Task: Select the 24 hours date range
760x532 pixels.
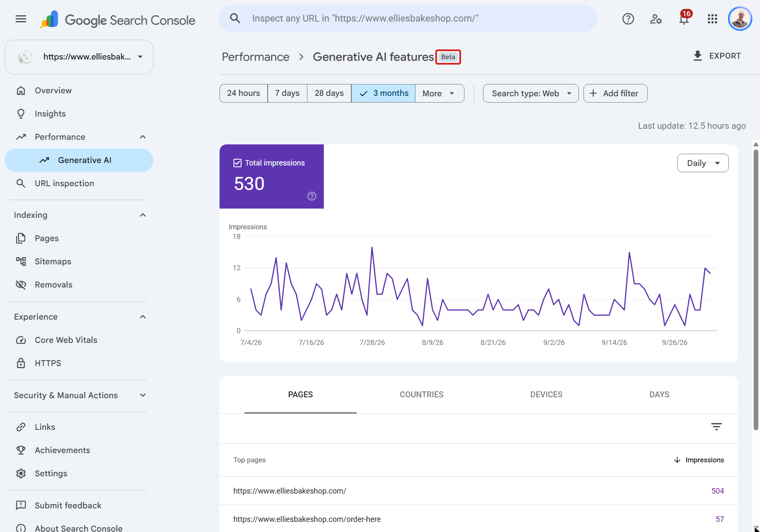Action: (x=244, y=93)
